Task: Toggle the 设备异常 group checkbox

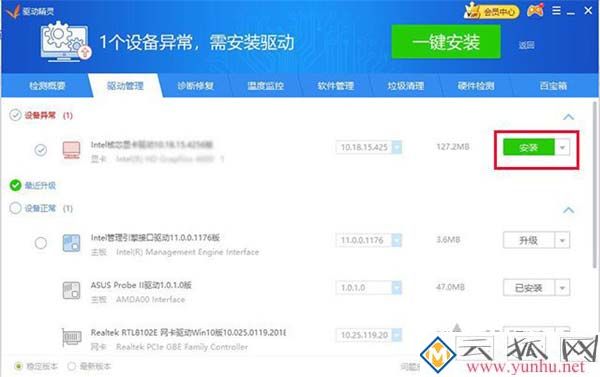Action: 15,115
